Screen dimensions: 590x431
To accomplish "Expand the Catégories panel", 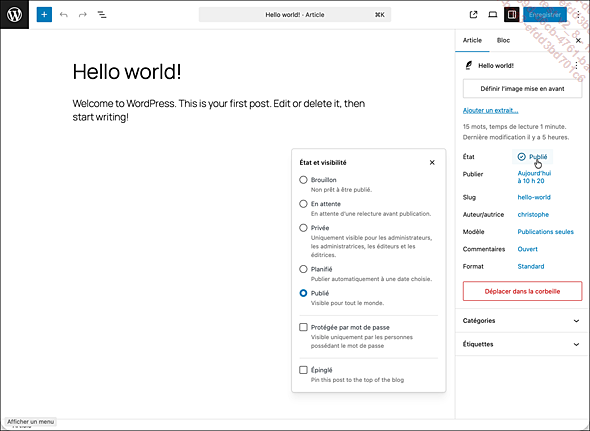I will point(522,321).
